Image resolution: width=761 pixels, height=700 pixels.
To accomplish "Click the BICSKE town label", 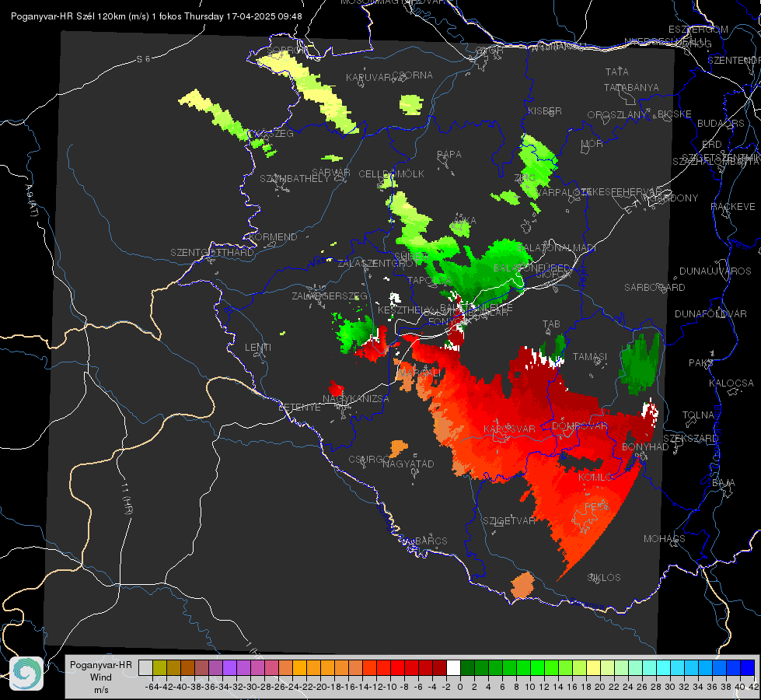I will (x=674, y=114).
